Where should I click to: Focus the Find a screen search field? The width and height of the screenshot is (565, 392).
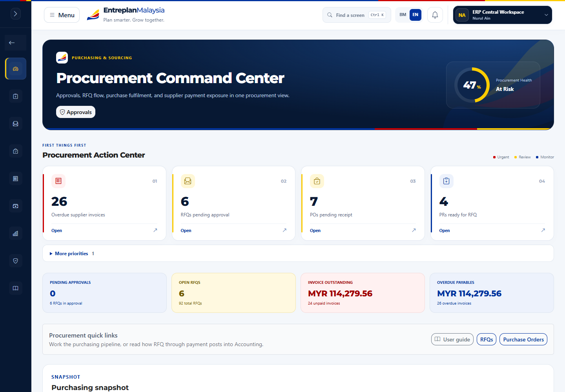point(357,15)
